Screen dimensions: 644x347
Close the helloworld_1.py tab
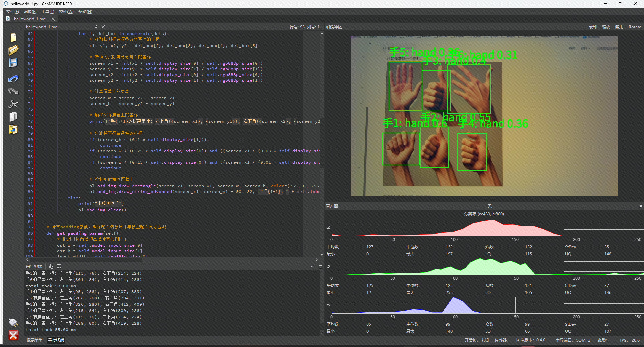53,19
